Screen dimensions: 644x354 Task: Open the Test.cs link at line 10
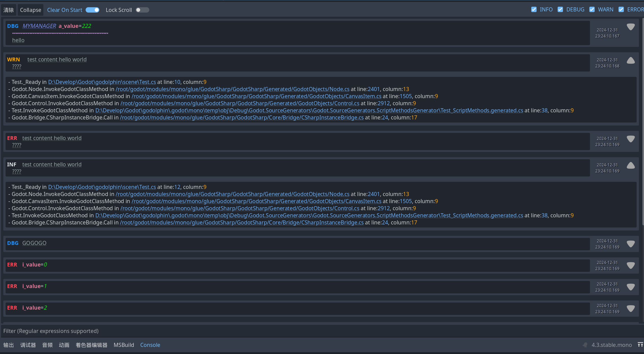pyautogui.click(x=102, y=82)
